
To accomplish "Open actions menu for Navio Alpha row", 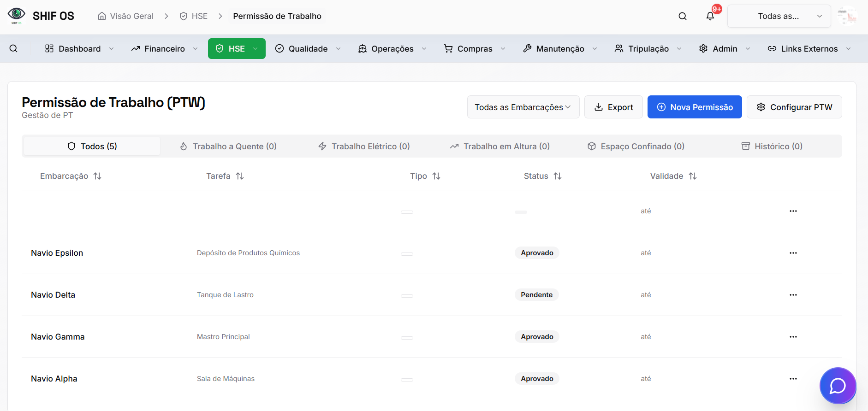I will 793,379.
